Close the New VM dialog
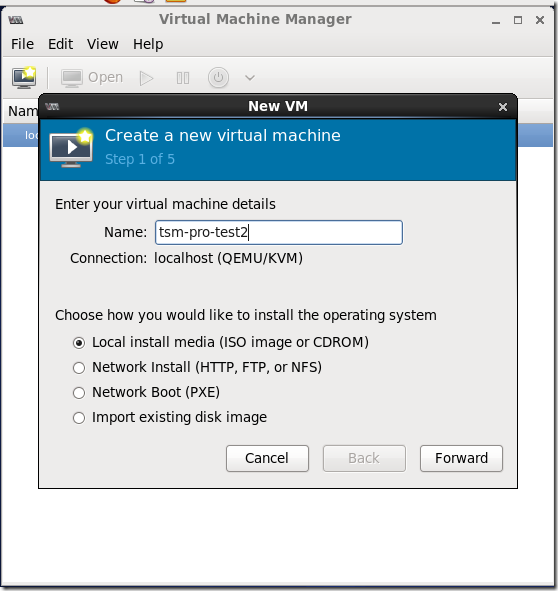 click(503, 107)
